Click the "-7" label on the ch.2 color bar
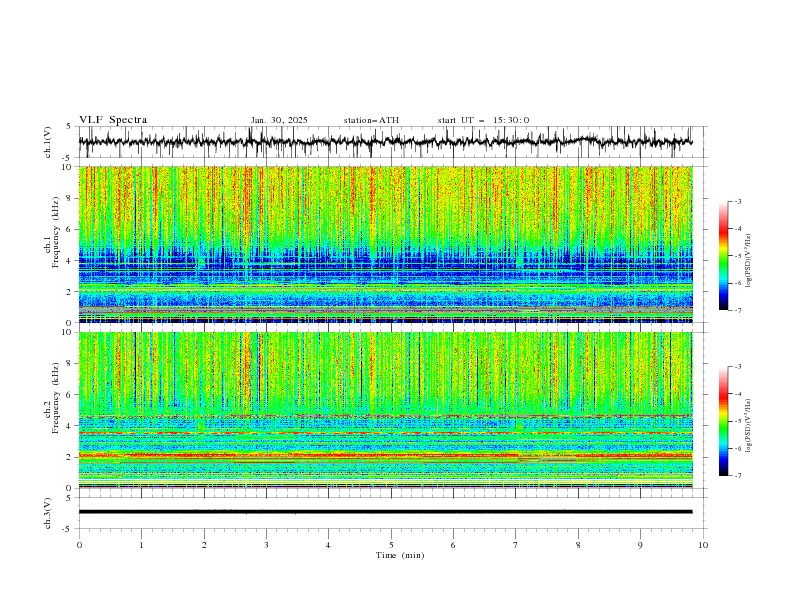 click(x=738, y=476)
